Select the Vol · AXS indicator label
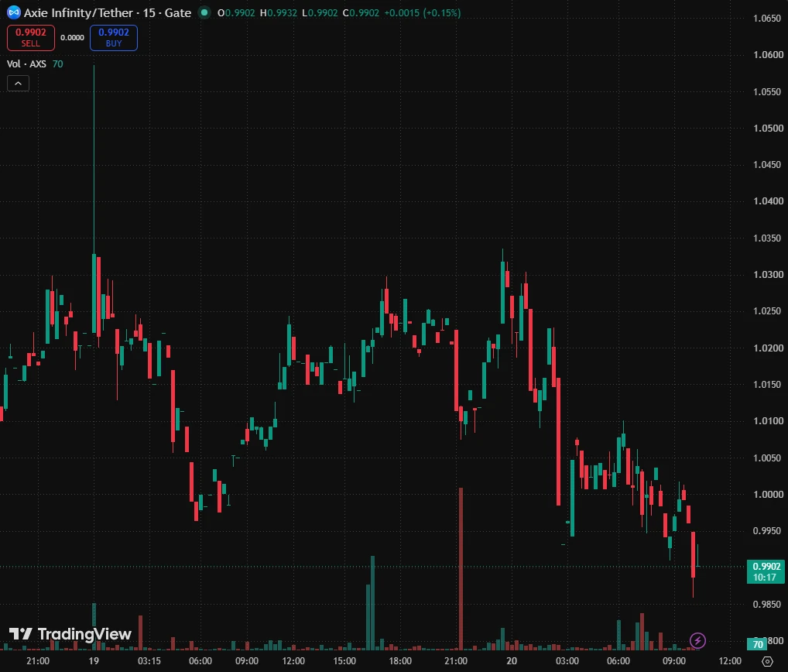Screen dimensions: 788x672 (x=26, y=63)
